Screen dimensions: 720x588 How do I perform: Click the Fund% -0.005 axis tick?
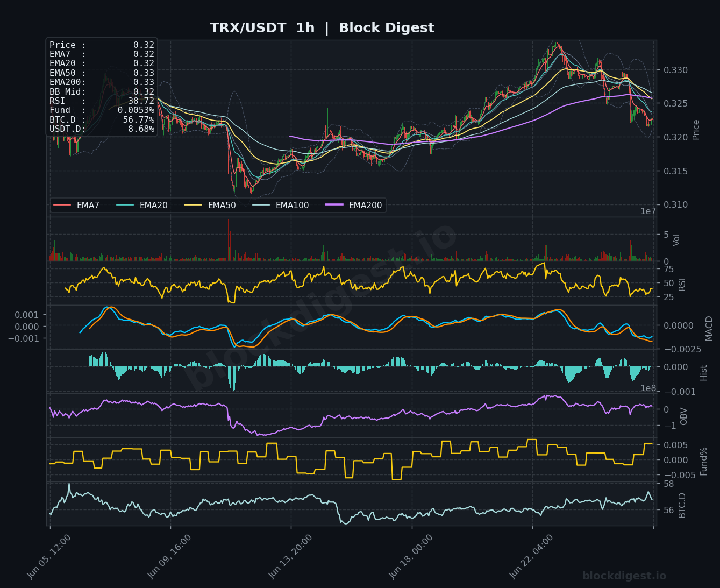tap(679, 475)
